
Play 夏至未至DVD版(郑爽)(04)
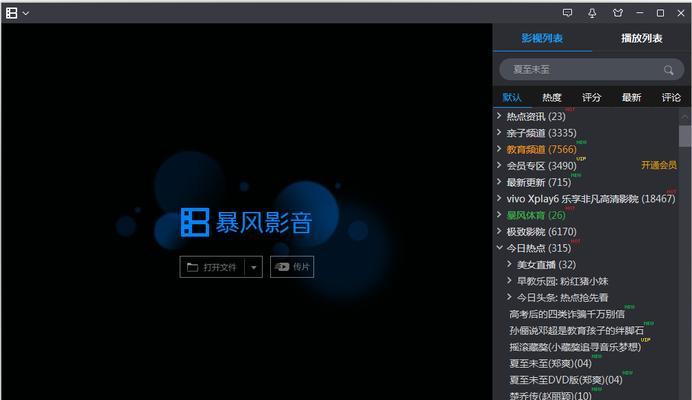click(566, 380)
